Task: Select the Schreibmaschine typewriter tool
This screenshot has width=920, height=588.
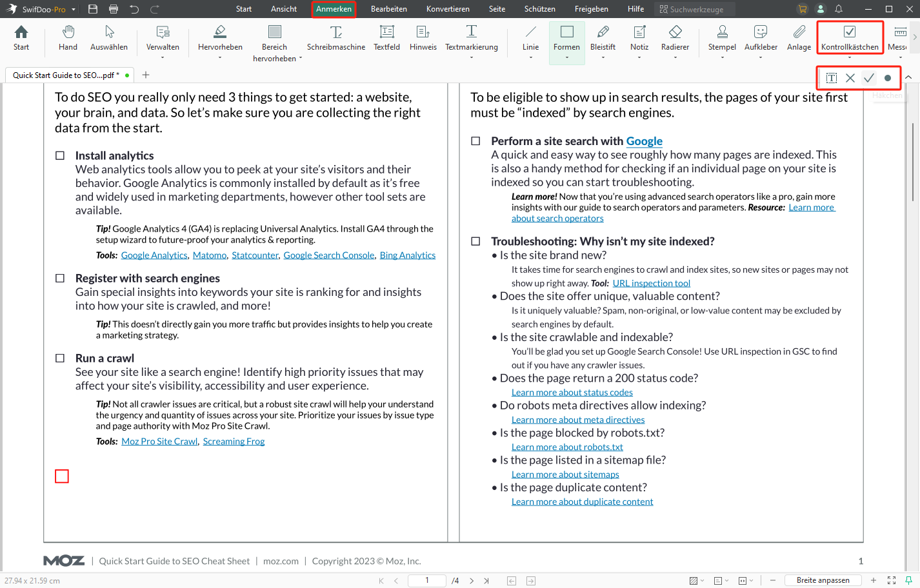Action: click(x=336, y=38)
